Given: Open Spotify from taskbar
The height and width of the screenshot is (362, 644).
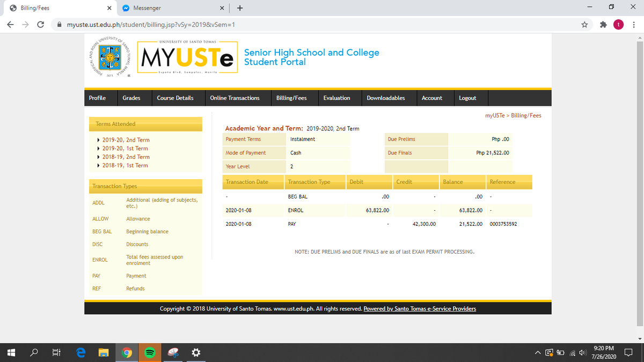Looking at the screenshot, I should pyautogui.click(x=150, y=352).
